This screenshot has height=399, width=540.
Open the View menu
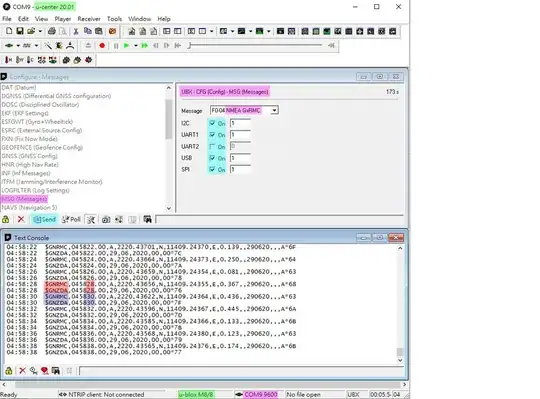point(41,19)
